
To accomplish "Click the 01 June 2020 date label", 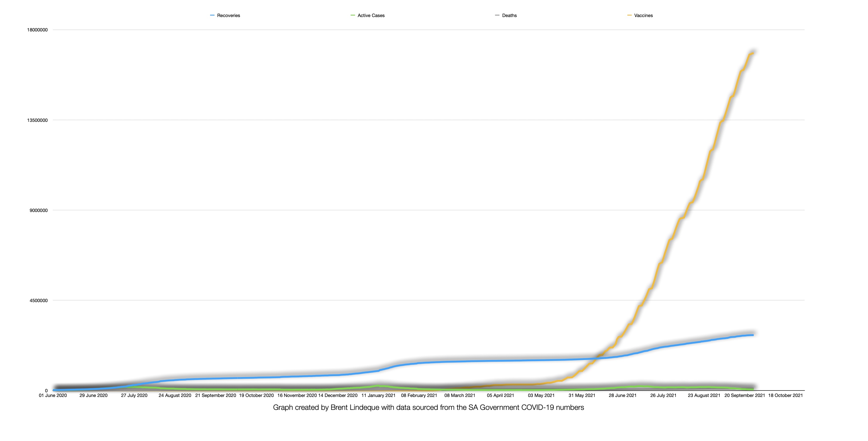I will pos(53,395).
